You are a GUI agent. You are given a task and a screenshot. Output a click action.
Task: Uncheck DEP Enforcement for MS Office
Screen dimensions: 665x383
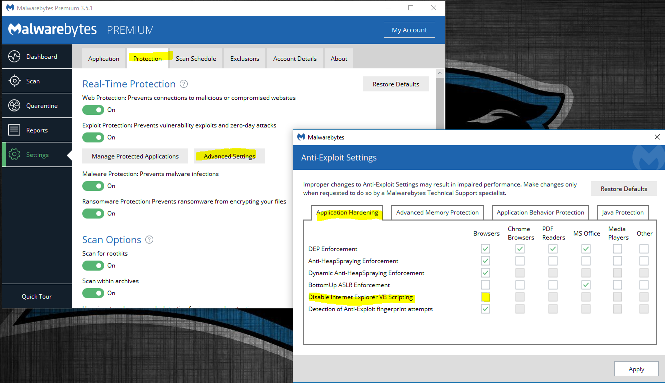tap(586, 249)
